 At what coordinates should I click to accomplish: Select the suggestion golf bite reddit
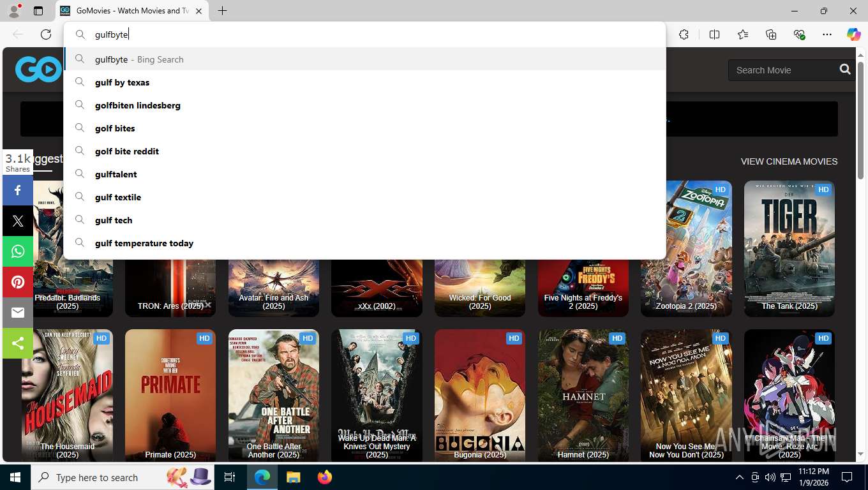pos(365,151)
